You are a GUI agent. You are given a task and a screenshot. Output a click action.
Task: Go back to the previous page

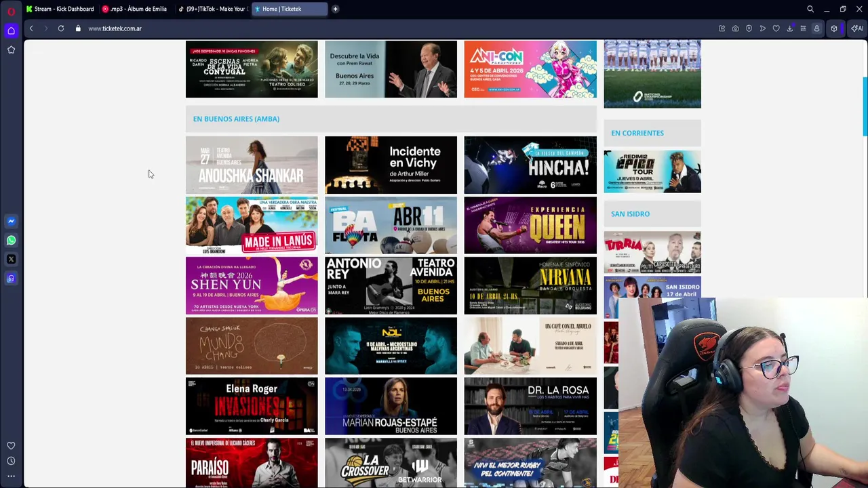(31, 28)
